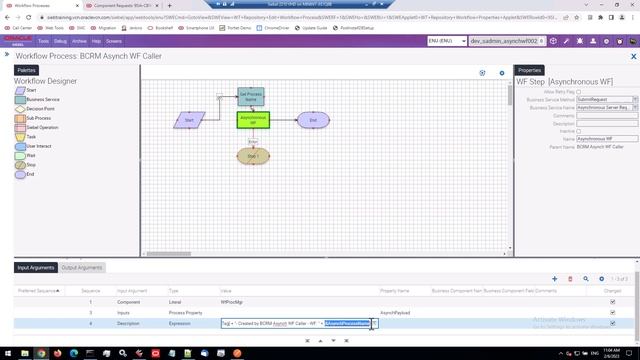This screenshot has width=640, height=360.
Task: Switch to the Output Arguments tab
Action: coord(82,268)
